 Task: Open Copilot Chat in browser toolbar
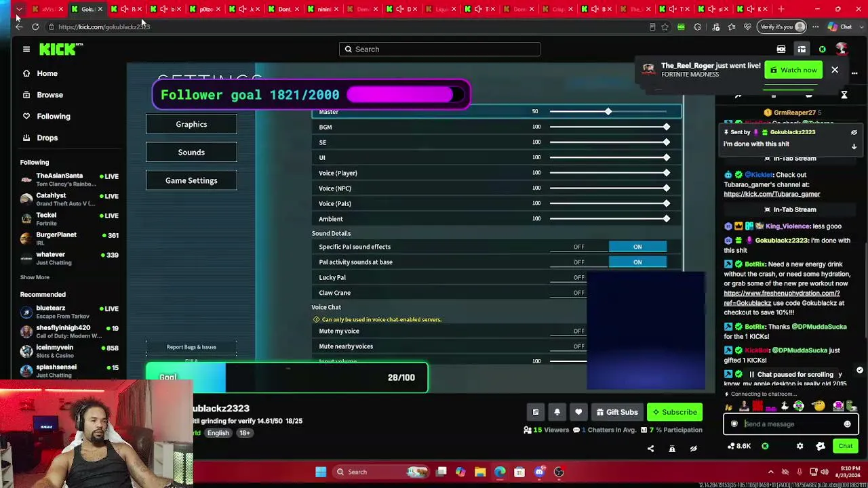click(x=840, y=27)
